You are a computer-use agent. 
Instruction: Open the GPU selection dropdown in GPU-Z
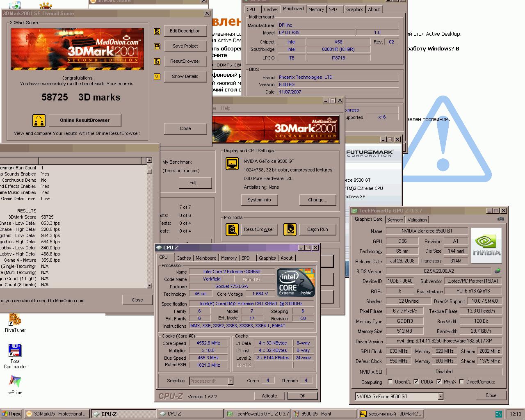(441, 397)
